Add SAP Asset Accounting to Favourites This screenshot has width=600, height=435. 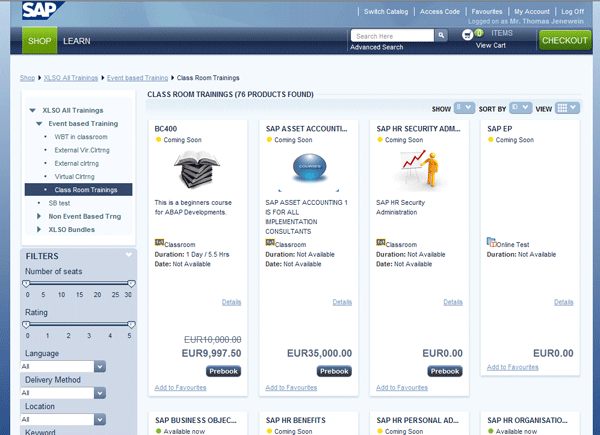291,388
